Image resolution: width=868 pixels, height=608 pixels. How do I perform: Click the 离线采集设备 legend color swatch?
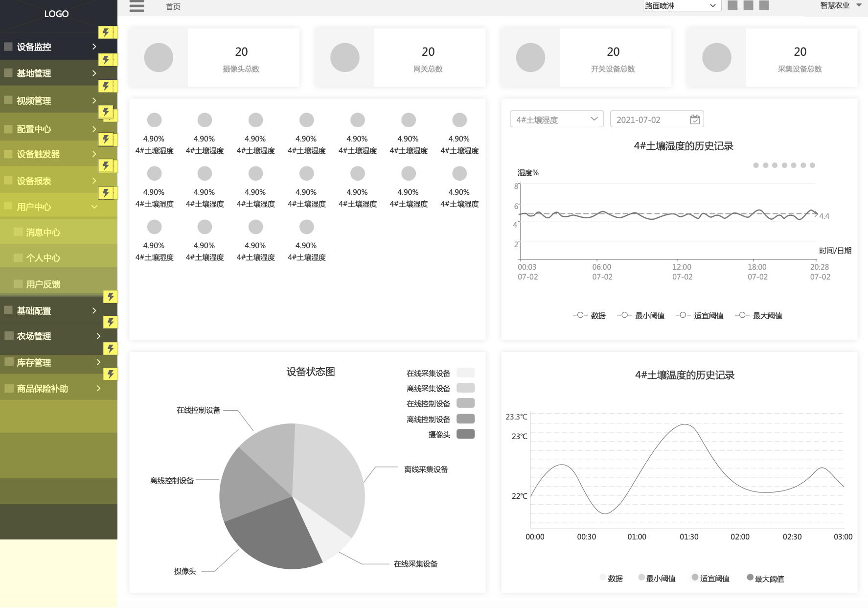click(x=465, y=388)
